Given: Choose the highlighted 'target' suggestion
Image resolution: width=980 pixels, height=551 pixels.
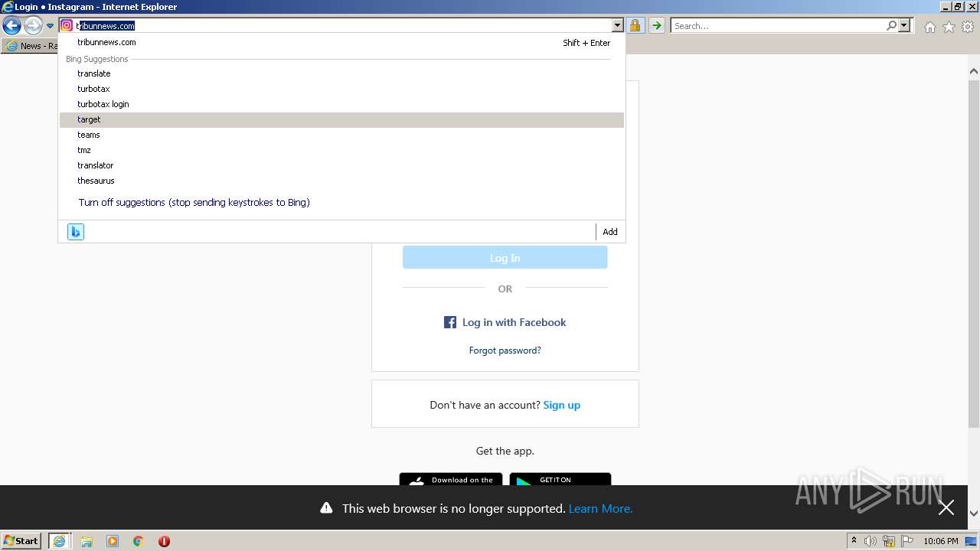Looking at the screenshot, I should (341, 119).
